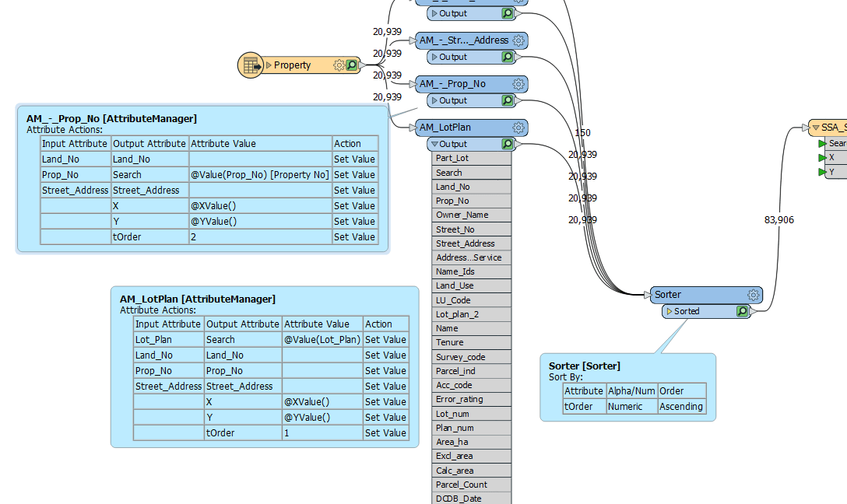Open the Sorter transformer's gear settings icon
Screen dimensions: 847x504
pos(753,294)
